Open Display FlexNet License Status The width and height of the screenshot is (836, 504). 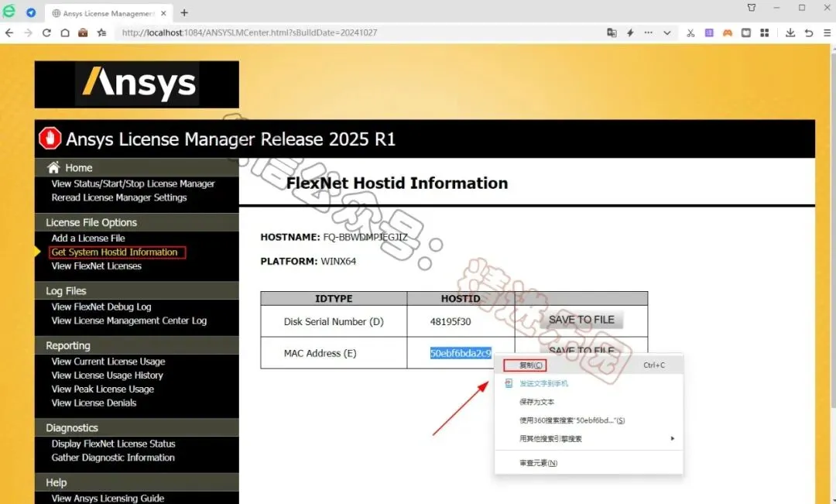tap(114, 444)
